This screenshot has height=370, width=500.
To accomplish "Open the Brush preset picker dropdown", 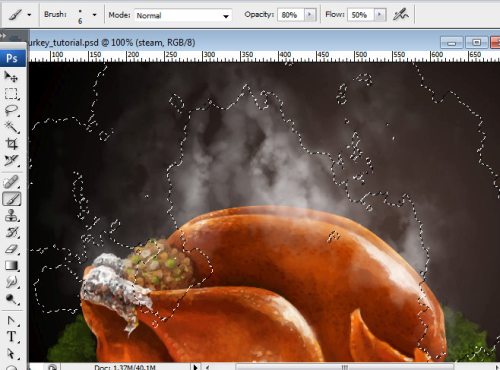I will (94, 15).
